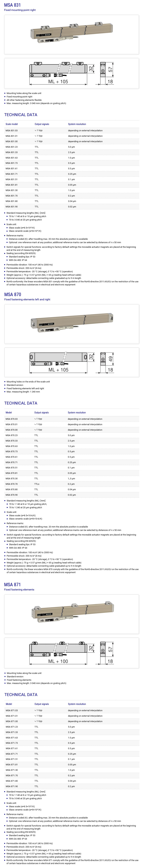Select the 'Fixed mounting-point right' subtitle
This screenshot has width=144, height=868.
point(20,10)
